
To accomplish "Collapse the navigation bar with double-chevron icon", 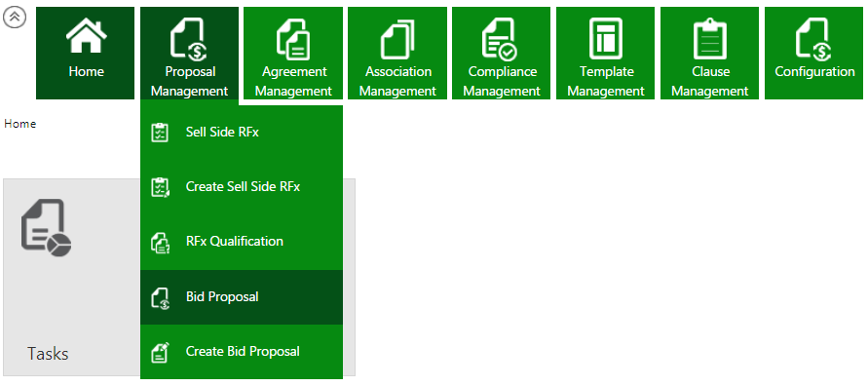I will coord(15,18).
